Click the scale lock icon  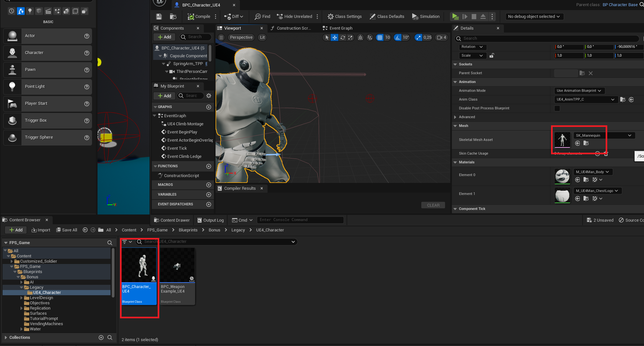[x=492, y=56]
